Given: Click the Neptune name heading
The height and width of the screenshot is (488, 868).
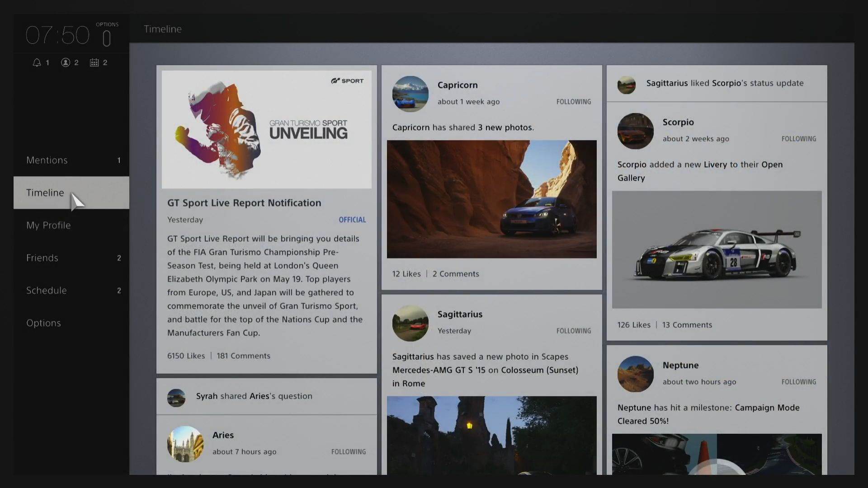Looking at the screenshot, I should pyautogui.click(x=680, y=365).
